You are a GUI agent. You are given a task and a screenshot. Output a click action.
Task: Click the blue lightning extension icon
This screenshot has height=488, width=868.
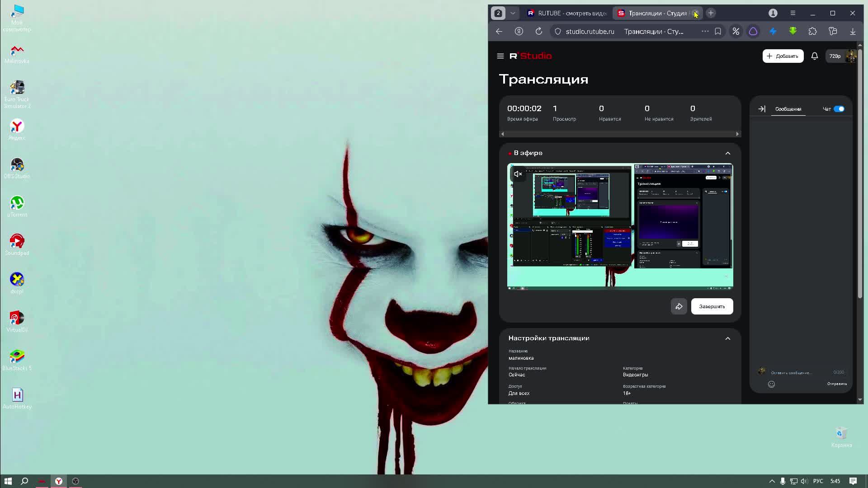[x=773, y=32]
